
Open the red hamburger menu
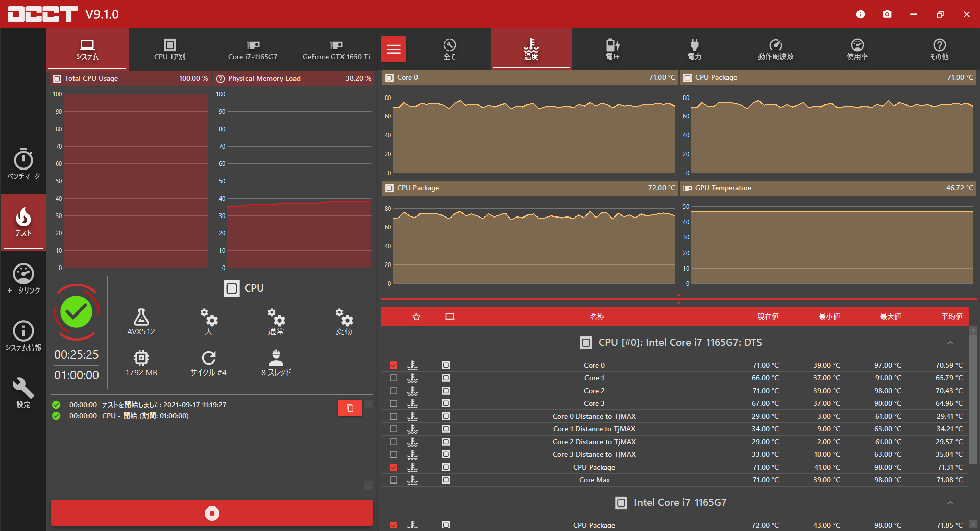tap(394, 49)
